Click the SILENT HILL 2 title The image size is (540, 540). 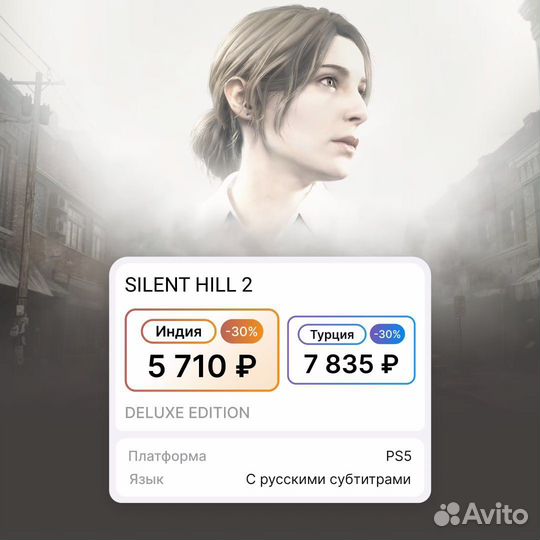pos(188,285)
